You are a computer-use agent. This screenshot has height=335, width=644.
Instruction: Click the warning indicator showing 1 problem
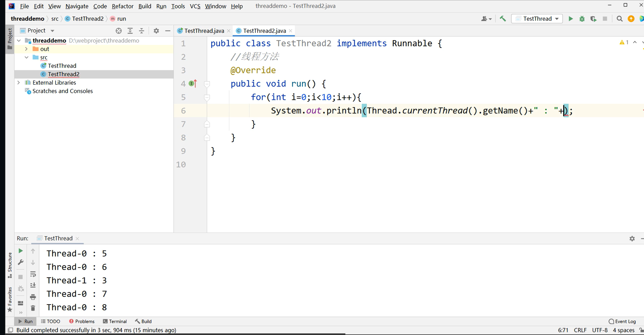point(624,42)
